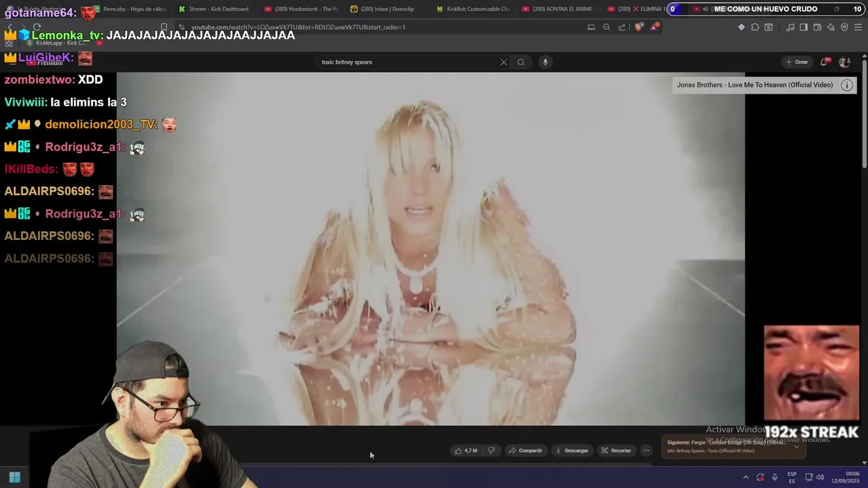Image resolution: width=868 pixels, height=488 pixels.
Task: Open the browser hamburger main menu
Action: coord(859,27)
